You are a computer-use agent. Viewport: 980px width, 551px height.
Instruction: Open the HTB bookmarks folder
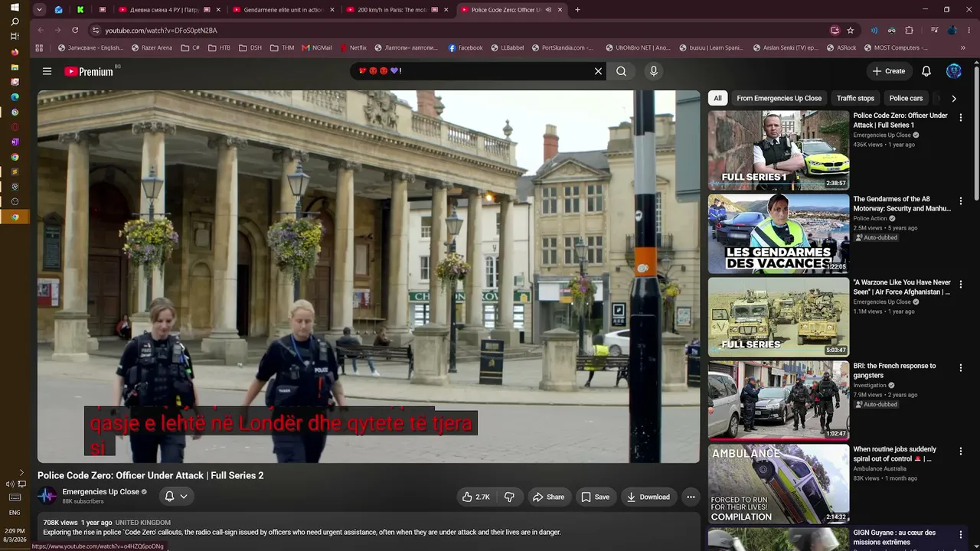(x=218, y=47)
